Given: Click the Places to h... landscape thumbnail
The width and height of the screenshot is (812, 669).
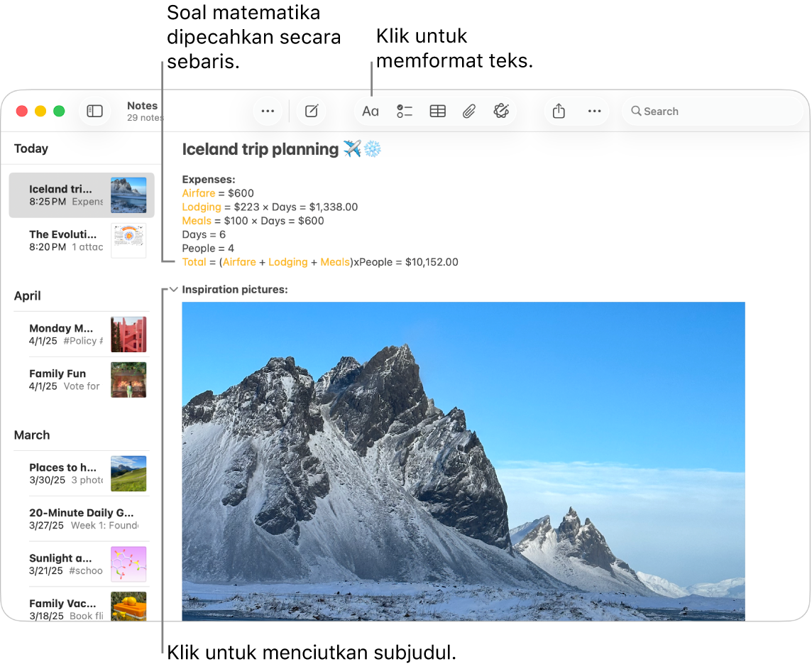Looking at the screenshot, I should pyautogui.click(x=128, y=473).
